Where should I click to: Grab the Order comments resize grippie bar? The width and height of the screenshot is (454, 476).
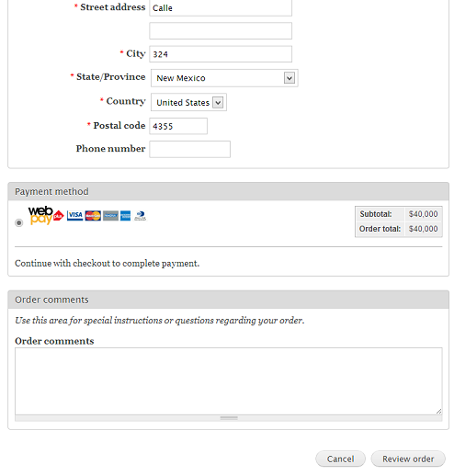(x=229, y=418)
